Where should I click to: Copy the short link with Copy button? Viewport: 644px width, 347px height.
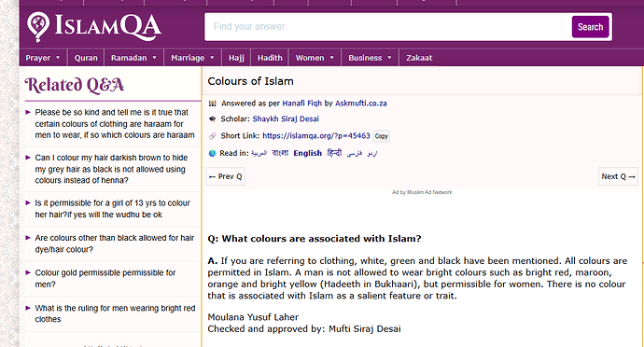(381, 136)
